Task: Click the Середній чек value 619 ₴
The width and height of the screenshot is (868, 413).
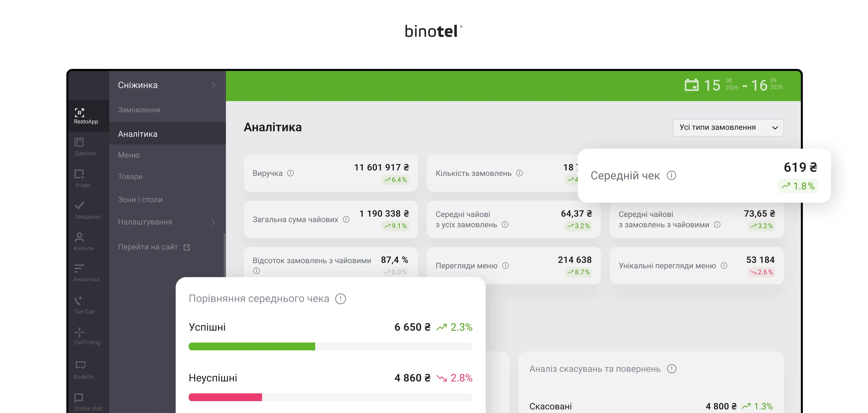Action: pos(800,167)
